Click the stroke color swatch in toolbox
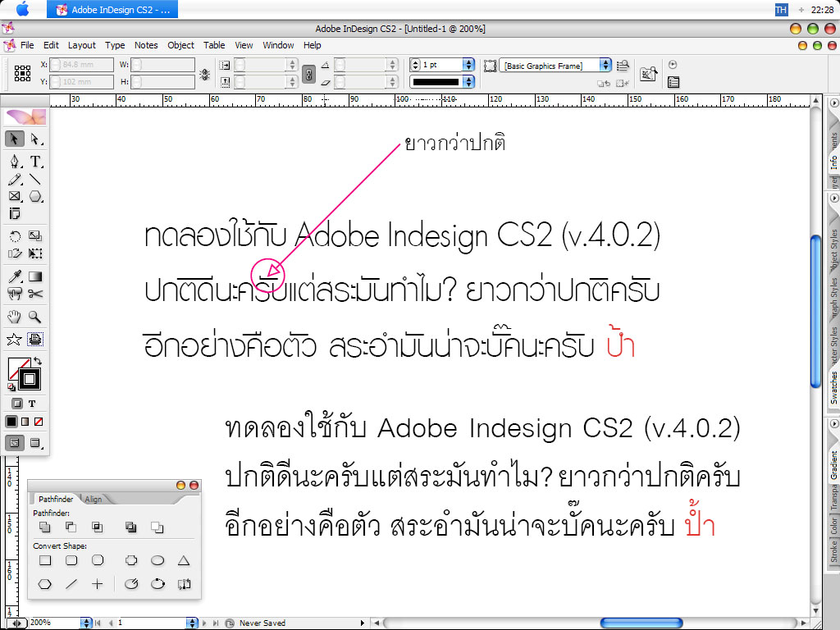Image resolution: width=840 pixels, height=630 pixels. (x=30, y=379)
